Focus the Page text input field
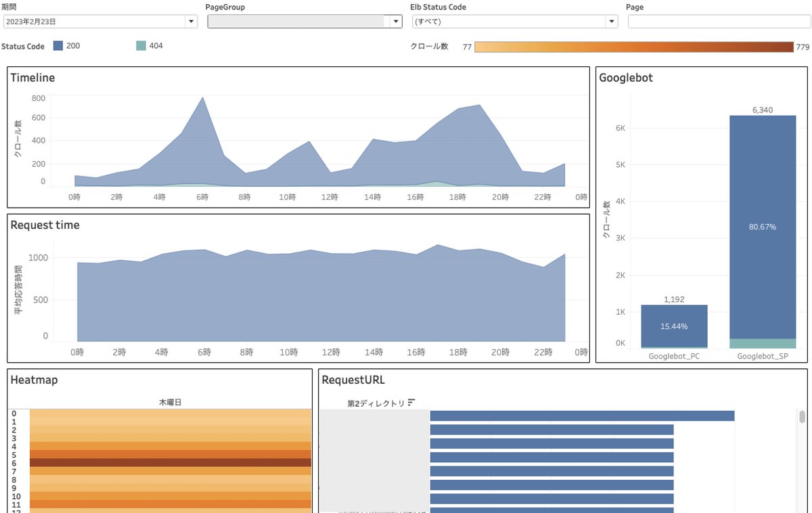 (718, 22)
